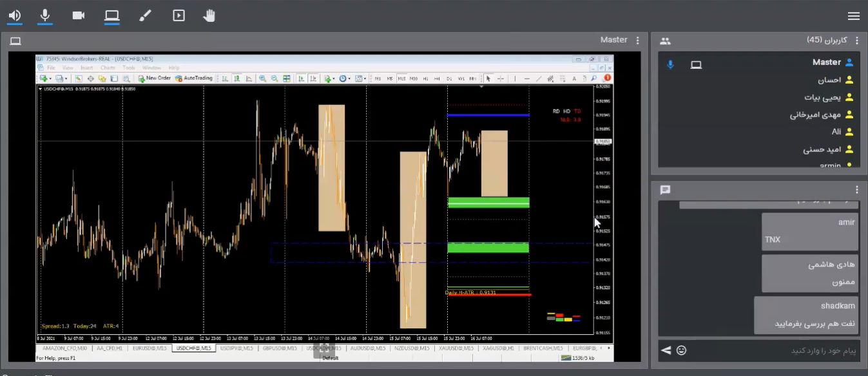868x376 pixels.
Task: Open the emoji picker in chat
Action: pos(681,350)
